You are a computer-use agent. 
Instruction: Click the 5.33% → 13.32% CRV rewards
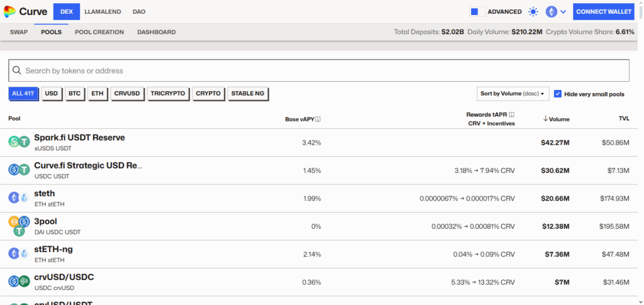[x=482, y=282]
